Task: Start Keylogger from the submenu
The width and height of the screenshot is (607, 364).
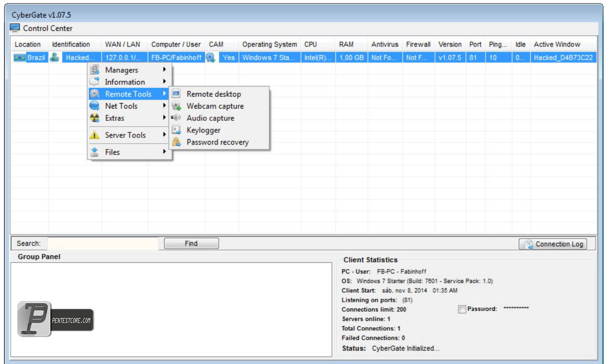Action: coord(219,130)
